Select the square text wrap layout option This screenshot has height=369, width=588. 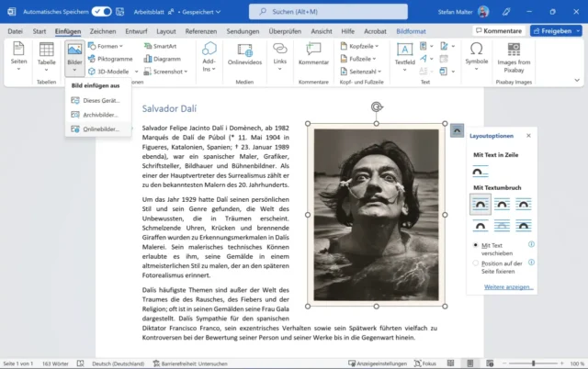[481, 204]
